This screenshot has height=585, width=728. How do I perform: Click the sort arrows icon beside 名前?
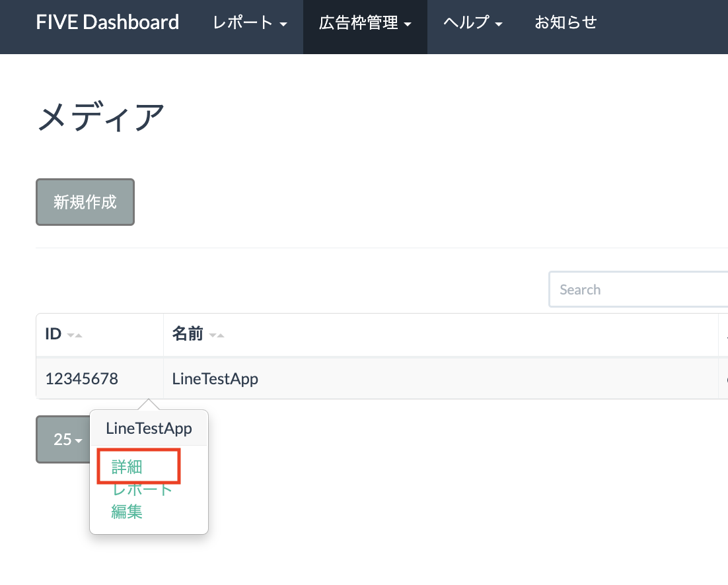click(x=217, y=335)
